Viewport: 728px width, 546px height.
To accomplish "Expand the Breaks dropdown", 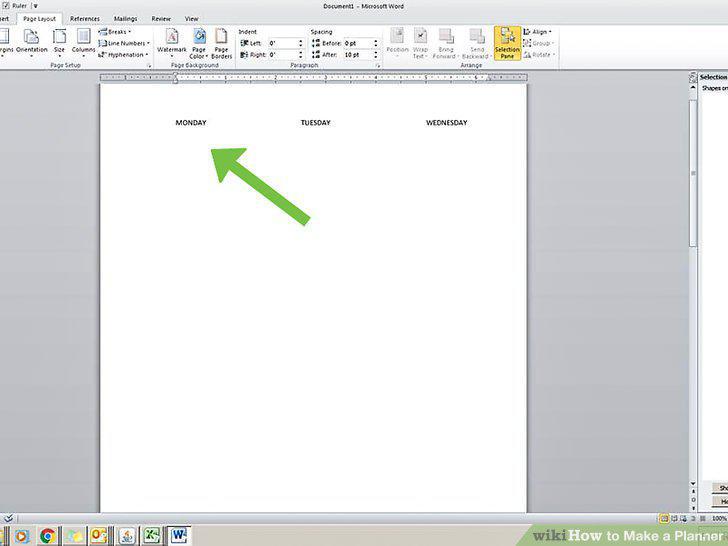I will [x=115, y=32].
